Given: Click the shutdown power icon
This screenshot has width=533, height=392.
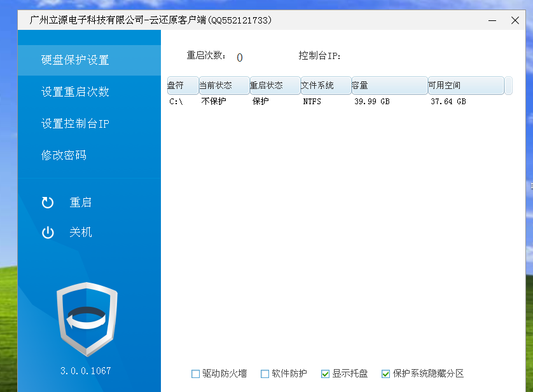Looking at the screenshot, I should [48, 233].
